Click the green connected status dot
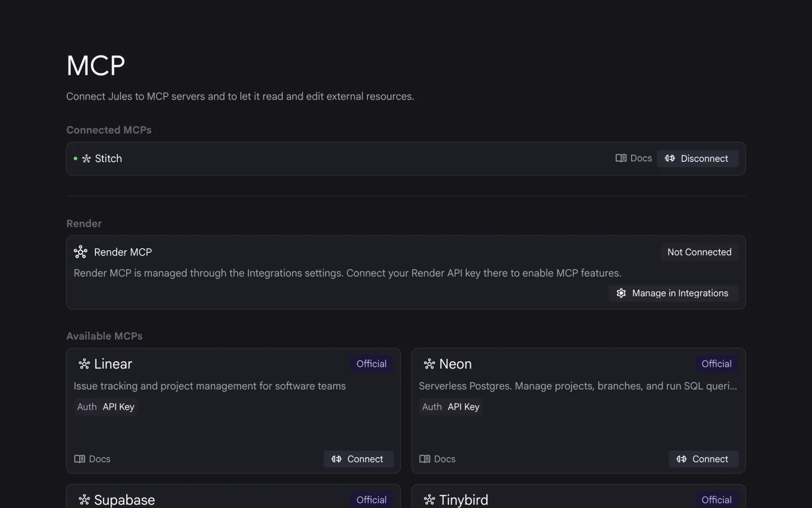Viewport: 812px width, 508px height. pos(75,159)
